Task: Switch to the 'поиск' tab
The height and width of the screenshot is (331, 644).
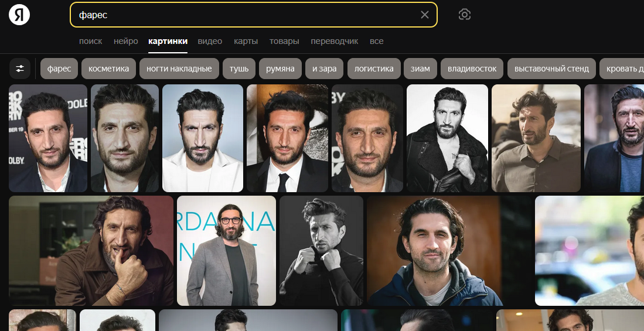Action: pyautogui.click(x=90, y=41)
